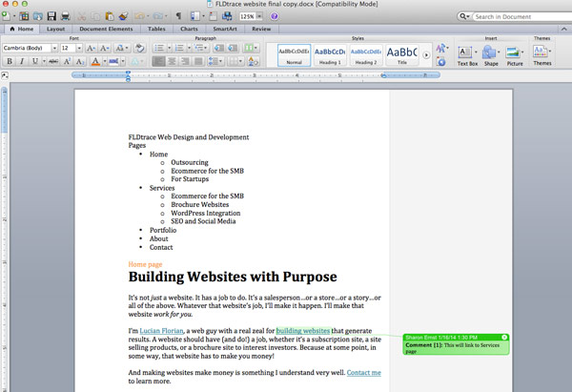Click the Text Box insert icon
The height and width of the screenshot is (392, 572).
[x=465, y=52]
